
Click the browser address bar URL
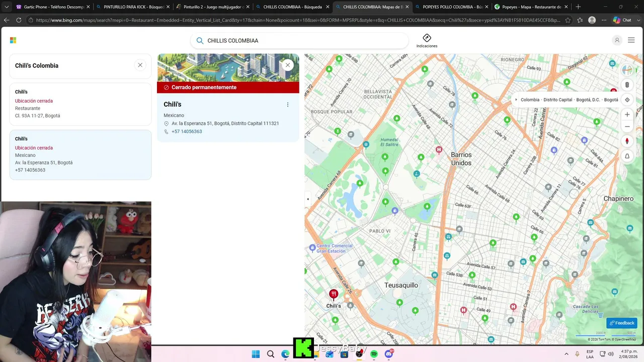298,20
